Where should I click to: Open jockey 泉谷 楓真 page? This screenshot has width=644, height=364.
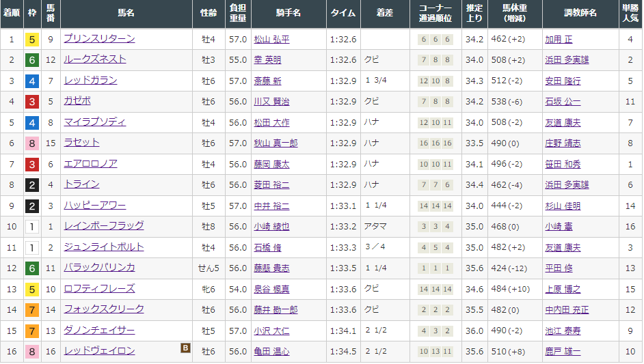[271, 290]
